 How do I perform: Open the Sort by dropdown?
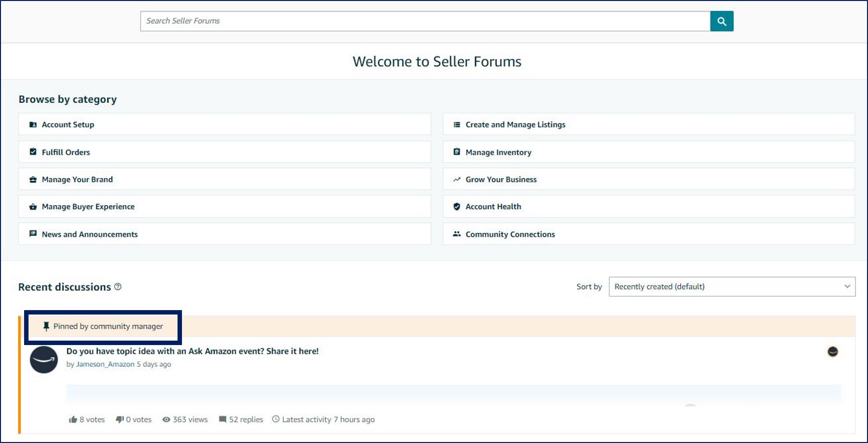click(x=732, y=286)
